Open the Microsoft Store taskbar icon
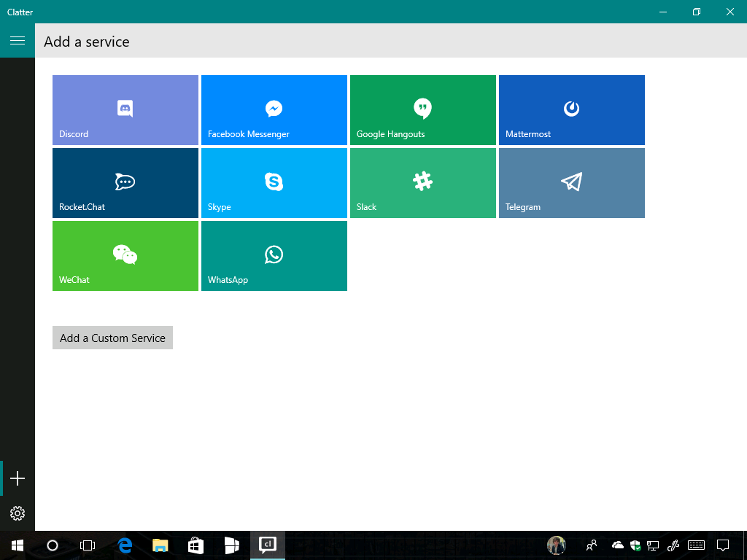Image resolution: width=747 pixels, height=560 pixels. pyautogui.click(x=196, y=545)
